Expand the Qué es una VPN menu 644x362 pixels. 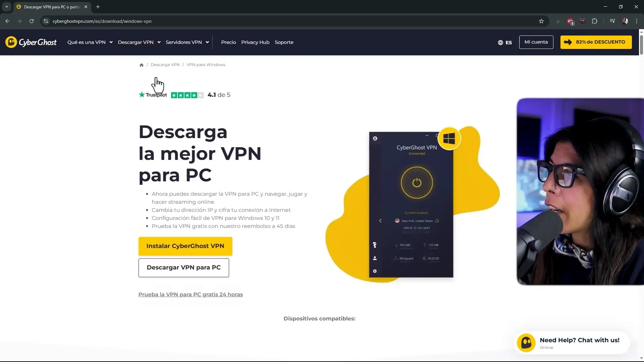(x=90, y=42)
